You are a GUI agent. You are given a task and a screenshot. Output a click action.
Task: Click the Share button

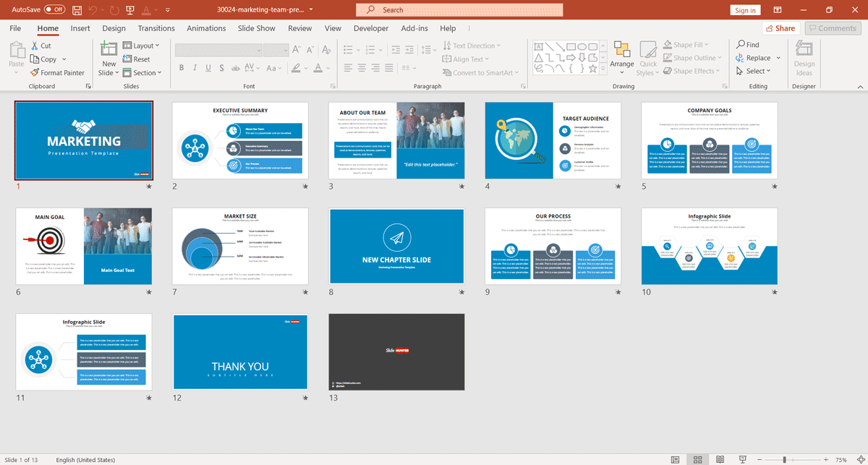(780, 28)
